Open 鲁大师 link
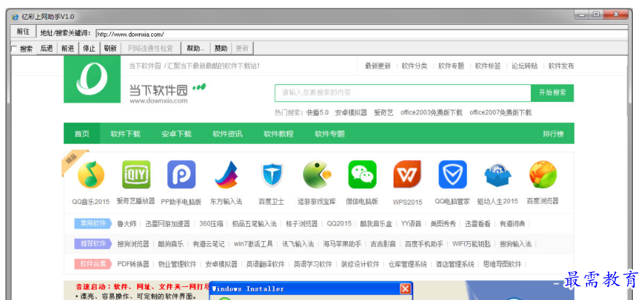Image resolution: width=644 pixels, height=300 pixels. (126, 224)
